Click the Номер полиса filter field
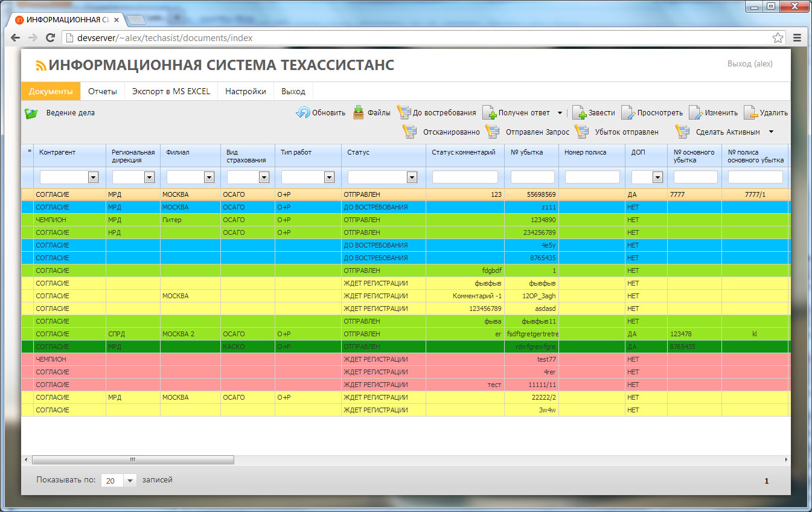Screen dimensions: 812x512 [592, 177]
